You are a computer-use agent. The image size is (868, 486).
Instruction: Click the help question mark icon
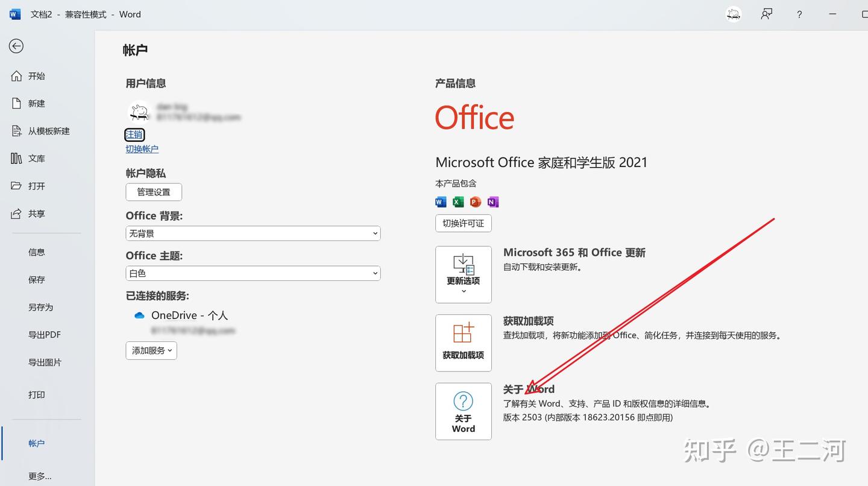pos(799,14)
